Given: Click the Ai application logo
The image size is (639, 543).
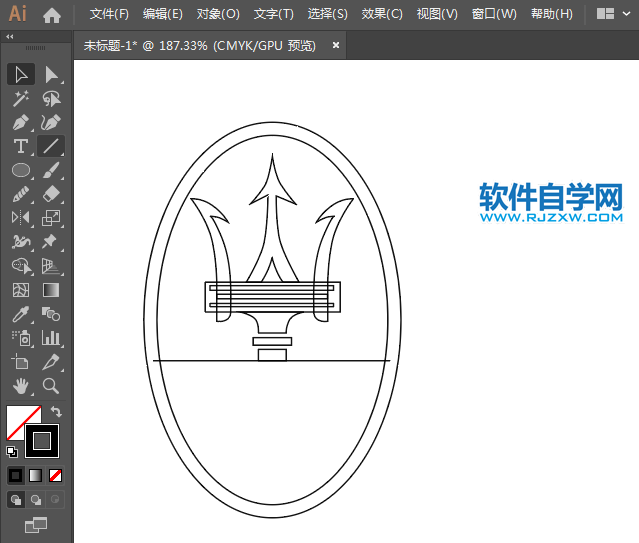Looking at the screenshot, I should point(18,14).
